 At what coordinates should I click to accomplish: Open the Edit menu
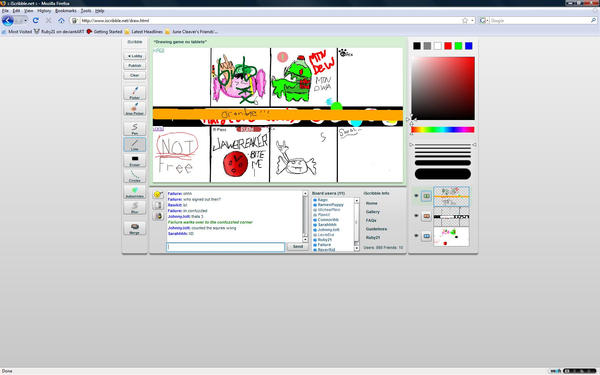coord(16,11)
